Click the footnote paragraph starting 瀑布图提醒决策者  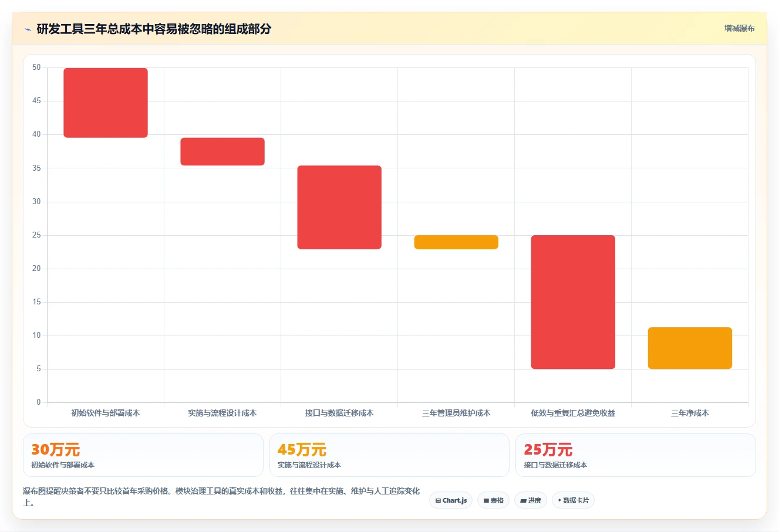point(221,497)
